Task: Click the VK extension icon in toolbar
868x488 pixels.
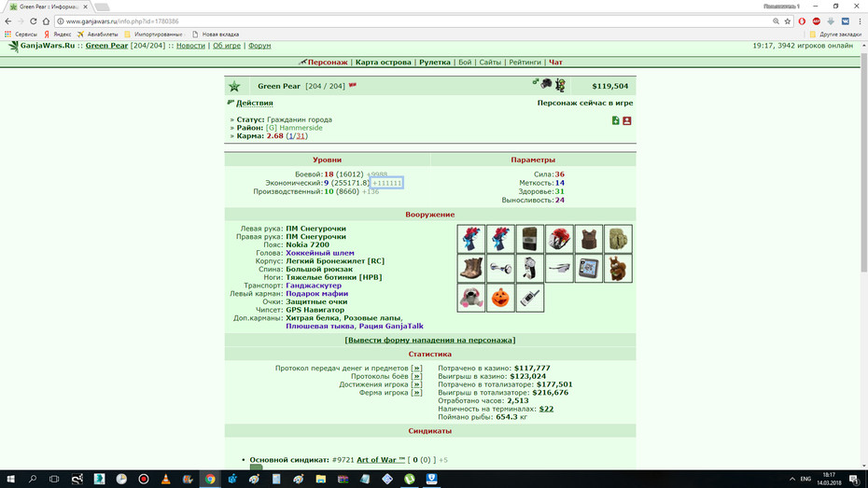Action: tap(846, 21)
